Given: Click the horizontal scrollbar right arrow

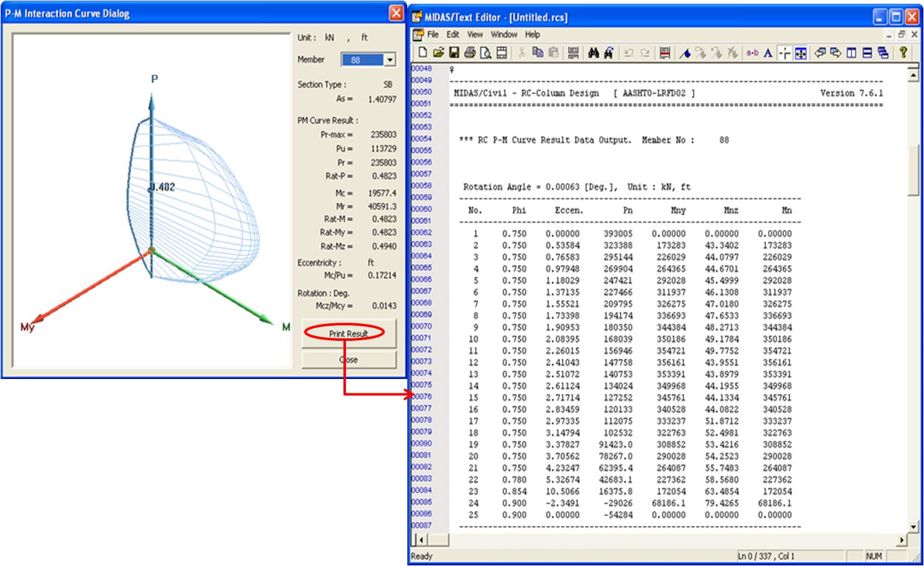Looking at the screenshot, I should [x=901, y=540].
